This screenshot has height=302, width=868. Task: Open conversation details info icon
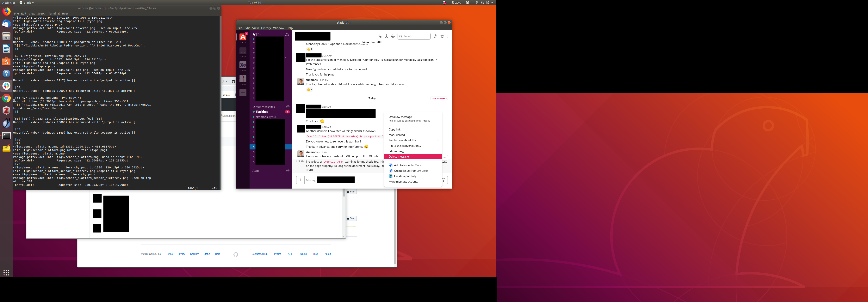coord(387,36)
